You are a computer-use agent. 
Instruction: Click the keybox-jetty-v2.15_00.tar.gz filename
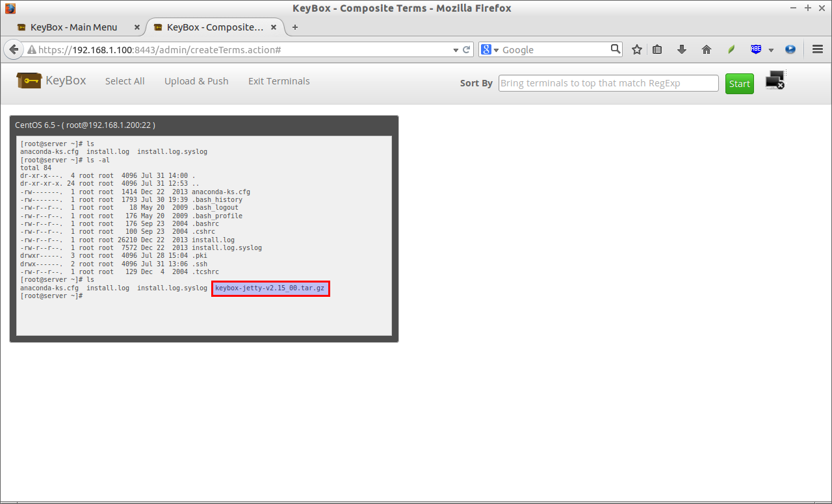click(270, 288)
